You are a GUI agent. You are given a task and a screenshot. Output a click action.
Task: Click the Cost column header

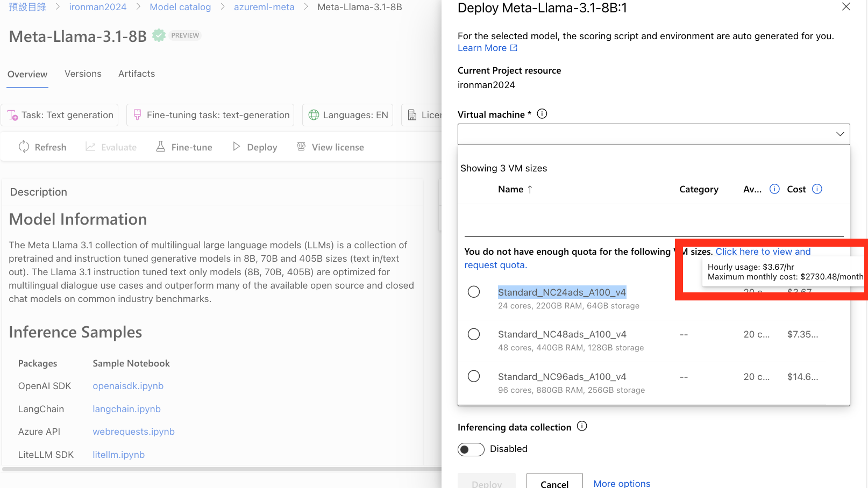[796, 189]
